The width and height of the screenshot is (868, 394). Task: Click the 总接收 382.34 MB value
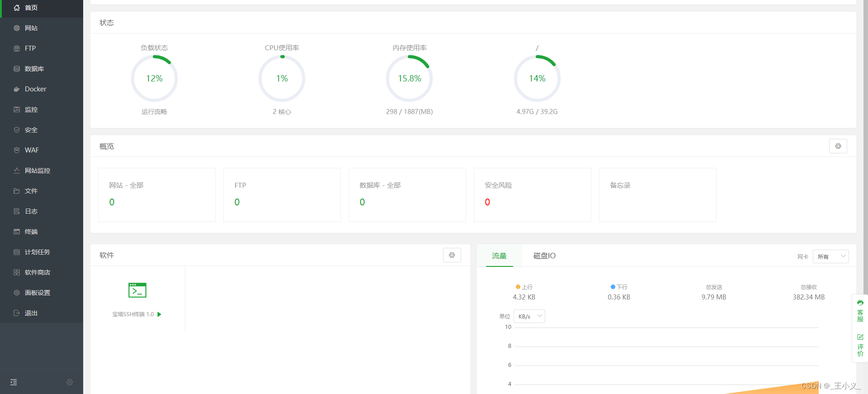pyautogui.click(x=809, y=297)
